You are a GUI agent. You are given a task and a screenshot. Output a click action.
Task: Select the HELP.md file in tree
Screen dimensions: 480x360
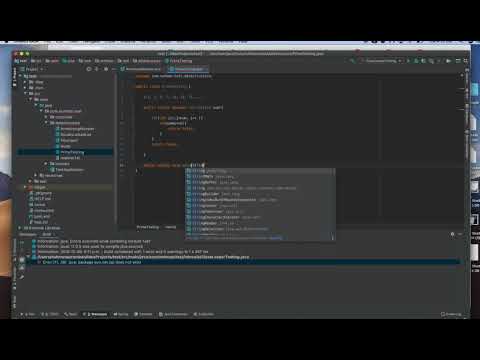40,199
